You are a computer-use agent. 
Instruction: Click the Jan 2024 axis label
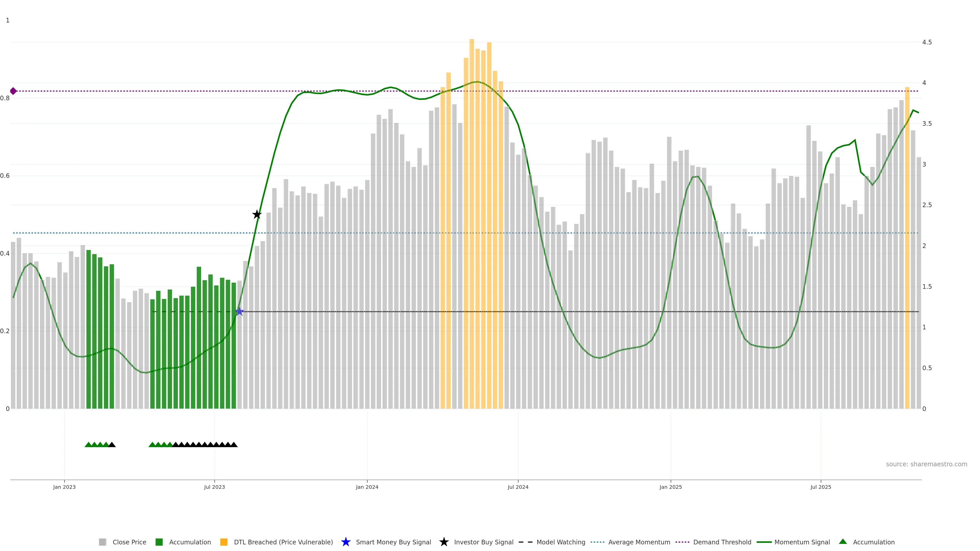click(367, 487)
